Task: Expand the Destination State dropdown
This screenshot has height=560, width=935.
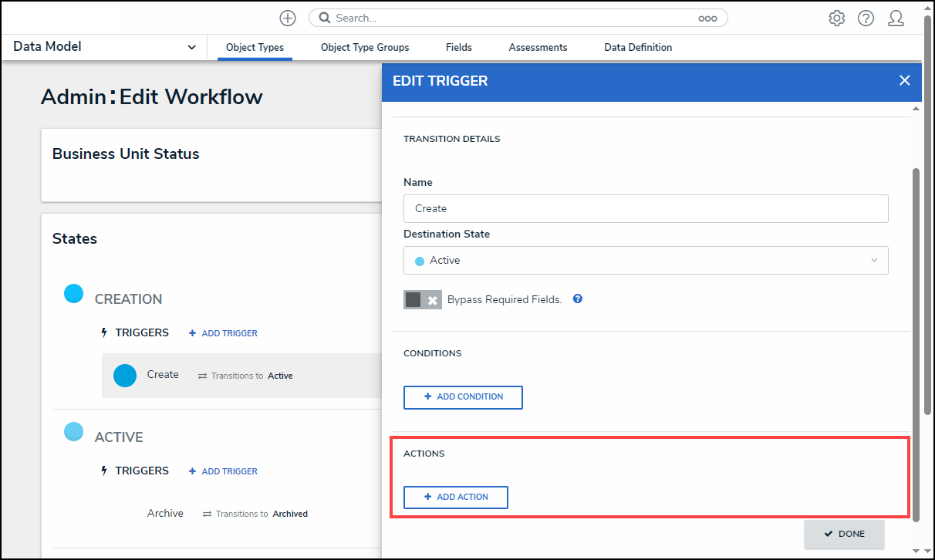Action: click(x=645, y=261)
